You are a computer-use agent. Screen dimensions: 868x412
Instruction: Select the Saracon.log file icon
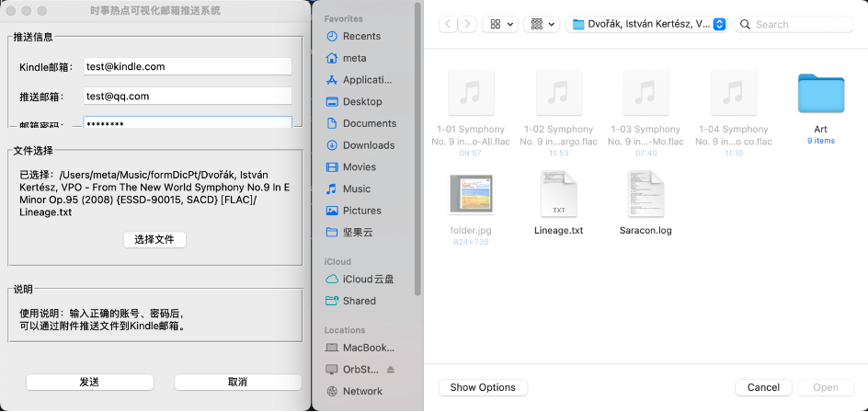(x=645, y=195)
